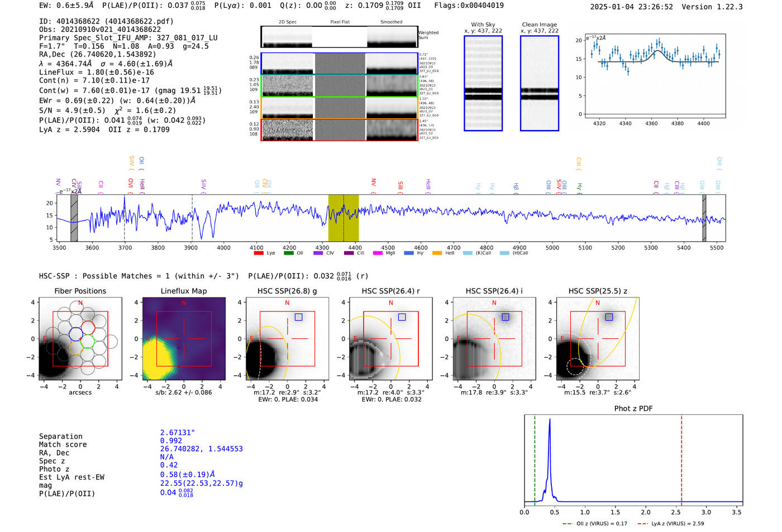Viewport: 782px width, 532px height.
Task: Click the 'ID: 4014368622 (4014368622.pdf)' line
Action: point(106,21)
